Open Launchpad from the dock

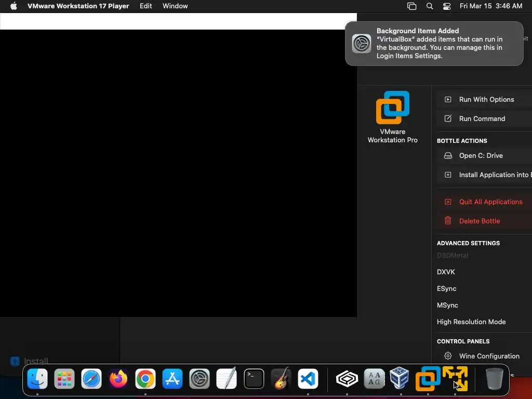[x=64, y=379]
